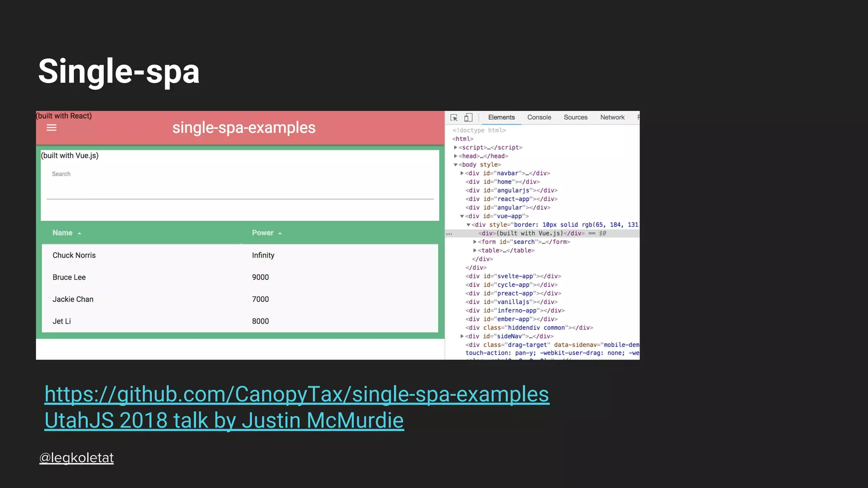The width and height of the screenshot is (868, 488).
Task: Toggle device toolbar icon in DevTools
Action: coord(468,117)
